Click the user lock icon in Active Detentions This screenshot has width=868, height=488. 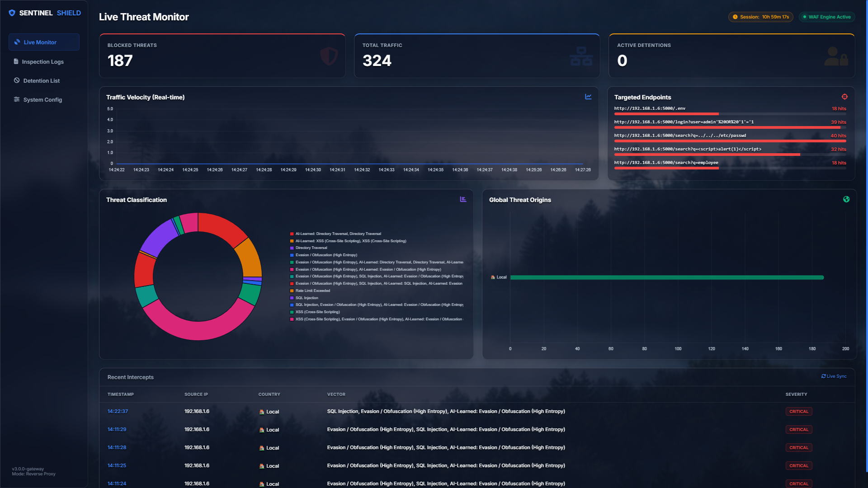pos(835,56)
